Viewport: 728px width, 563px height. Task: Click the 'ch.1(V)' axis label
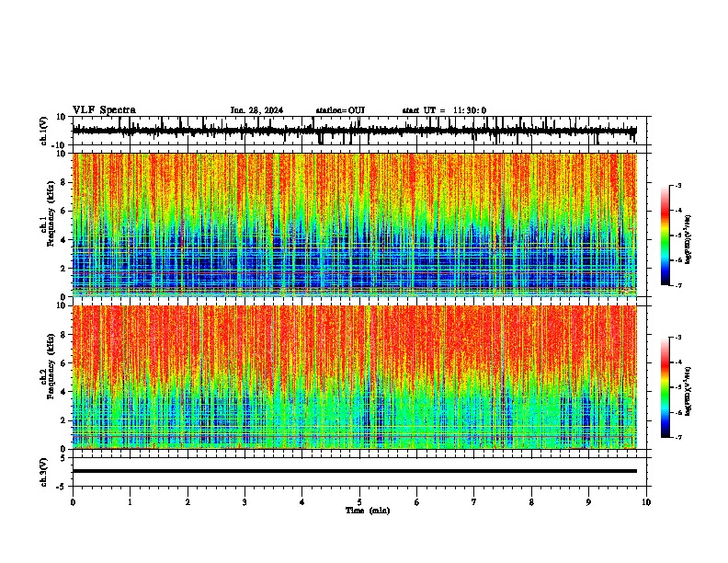click(x=44, y=131)
